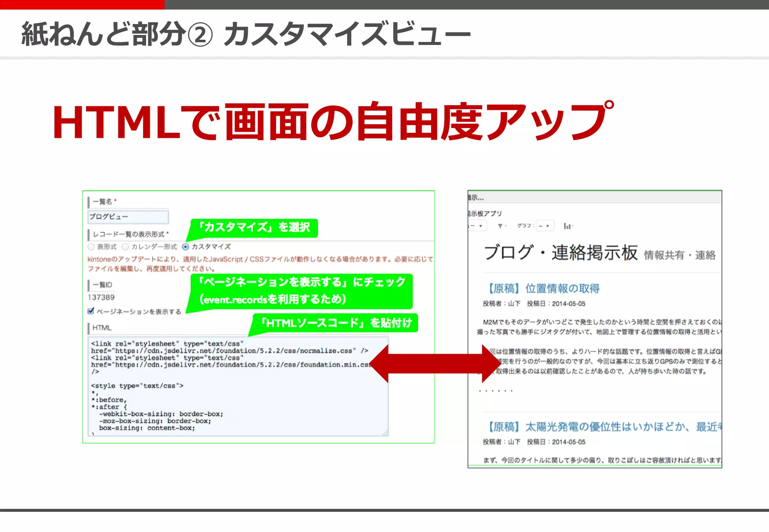Click inside the HTML source code textarea
This screenshot has width=769, height=532.
(x=238, y=386)
